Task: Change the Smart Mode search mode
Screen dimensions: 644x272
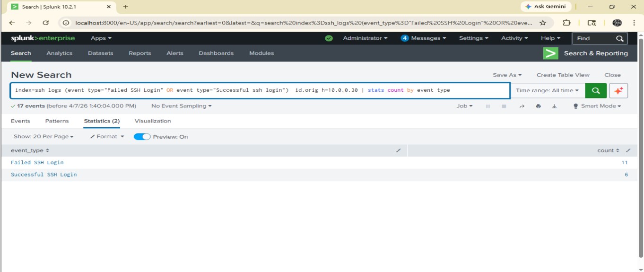Action: (x=597, y=106)
